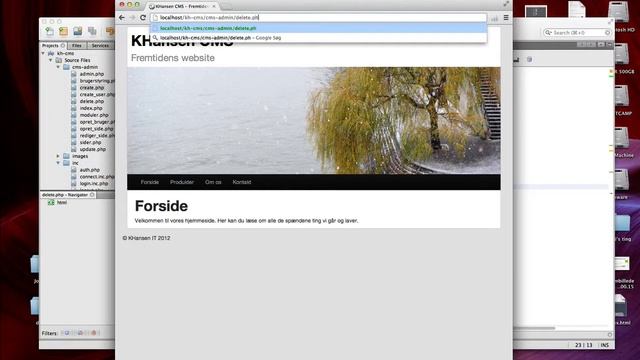Select the delete.php - Navigator tab

coord(68,195)
